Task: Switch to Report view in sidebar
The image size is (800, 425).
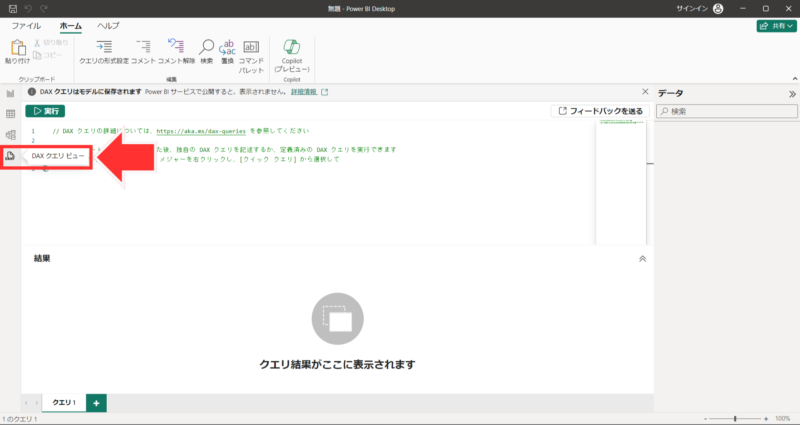Action: pos(10,93)
